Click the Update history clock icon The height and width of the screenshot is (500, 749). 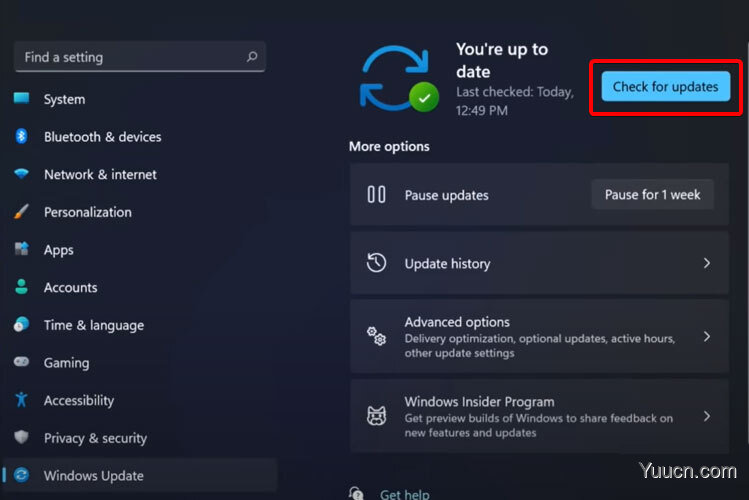point(376,263)
